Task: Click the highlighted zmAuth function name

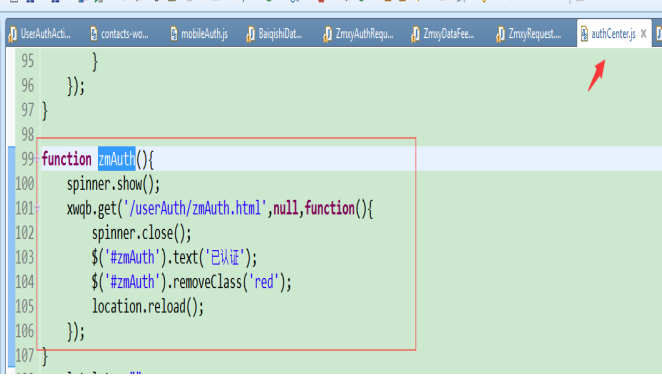Action: click(117, 159)
